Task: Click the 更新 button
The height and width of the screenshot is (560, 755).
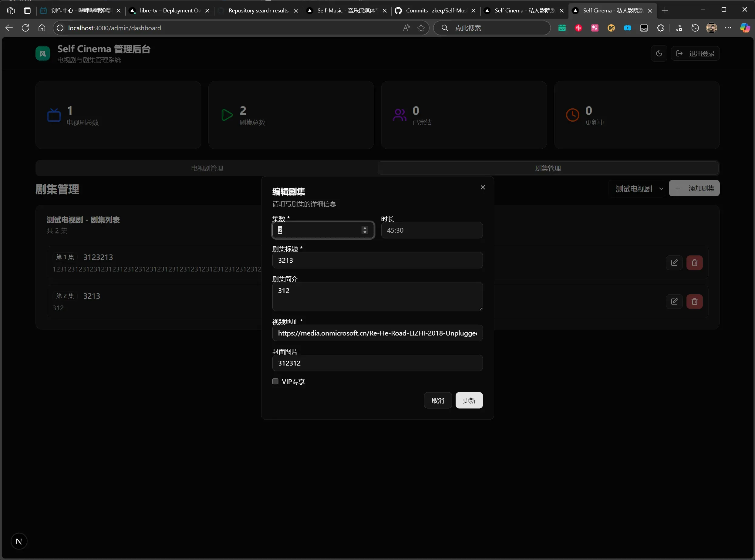Action: tap(469, 400)
